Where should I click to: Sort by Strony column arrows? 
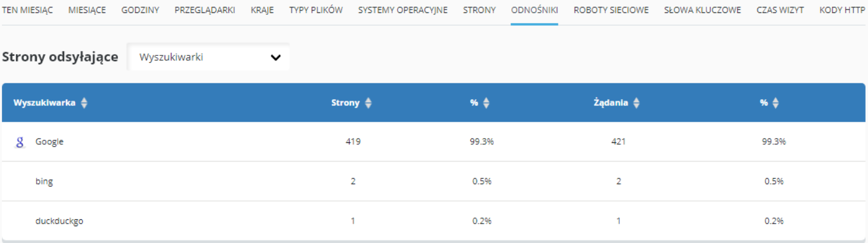(x=368, y=104)
